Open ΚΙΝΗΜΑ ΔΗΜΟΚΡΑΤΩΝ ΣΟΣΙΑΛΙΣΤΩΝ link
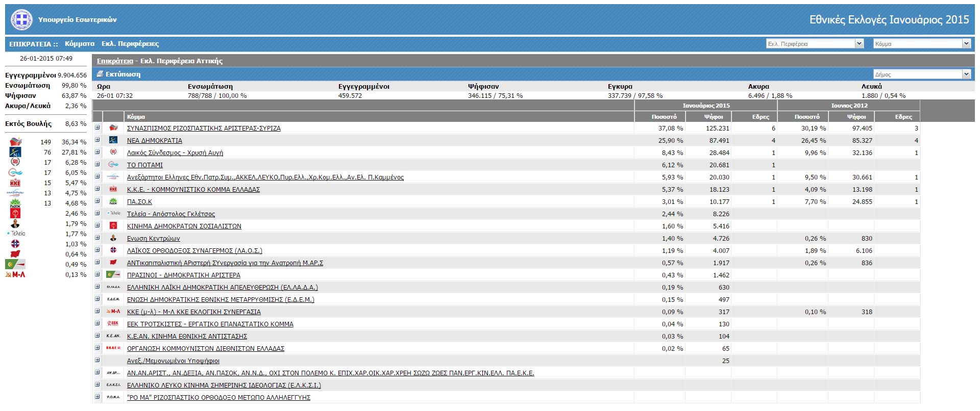Image resolution: width=980 pixels, height=411 pixels. click(x=184, y=226)
